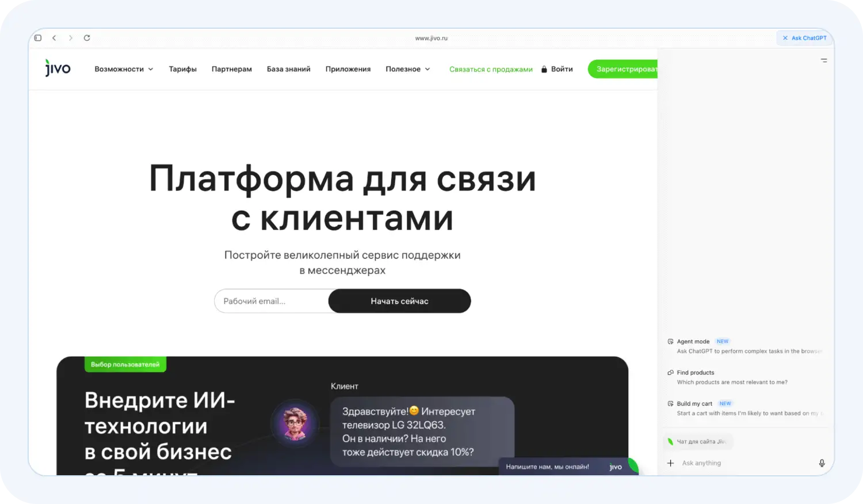Expand the Возможности dropdown menu
The image size is (863, 504).
(124, 69)
